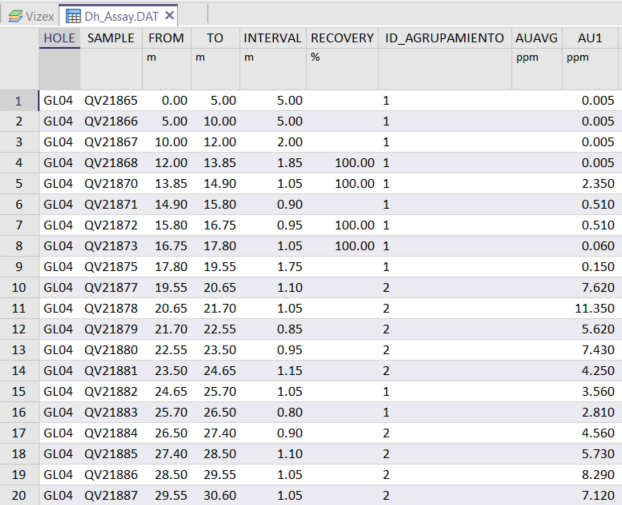Viewport: 622px width, 505px height.
Task: Click the FROM cell showing 13.85
Action: [x=166, y=184]
